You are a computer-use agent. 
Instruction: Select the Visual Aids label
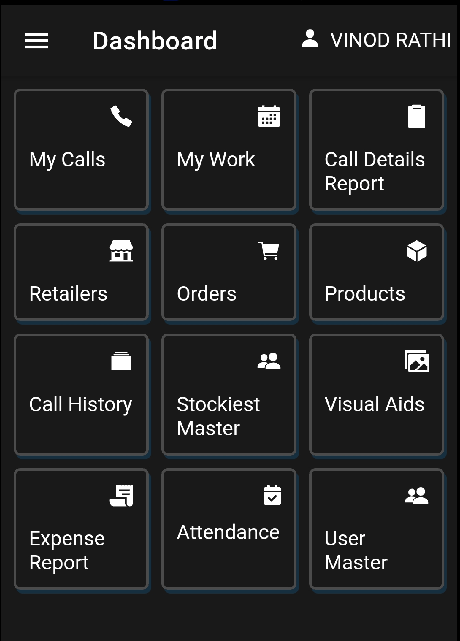pos(375,404)
